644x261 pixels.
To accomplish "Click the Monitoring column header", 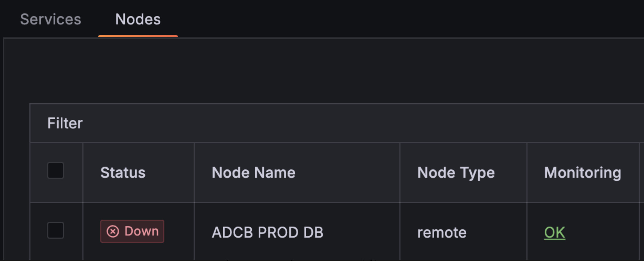I will coord(583,173).
